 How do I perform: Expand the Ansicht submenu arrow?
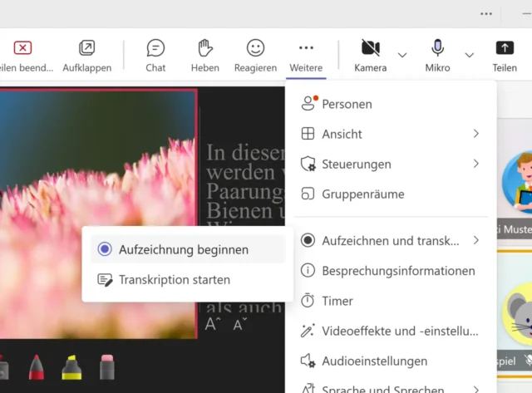coord(476,134)
